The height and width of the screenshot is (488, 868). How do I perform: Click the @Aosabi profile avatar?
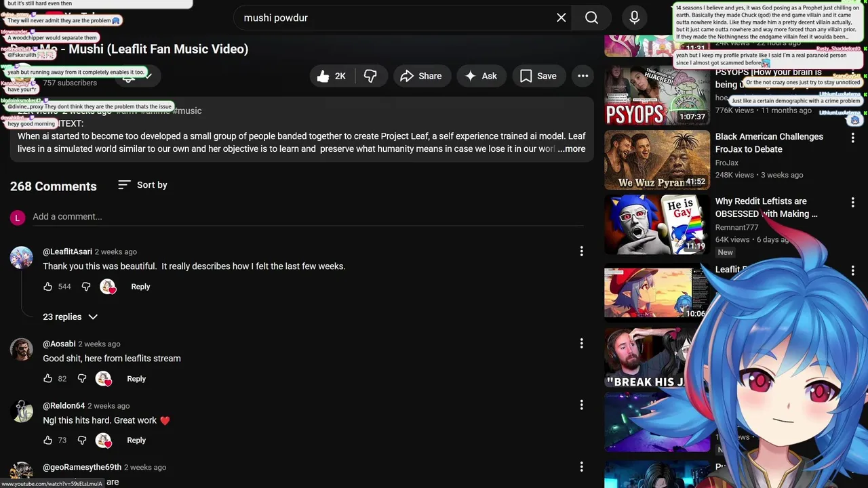pos(22,350)
